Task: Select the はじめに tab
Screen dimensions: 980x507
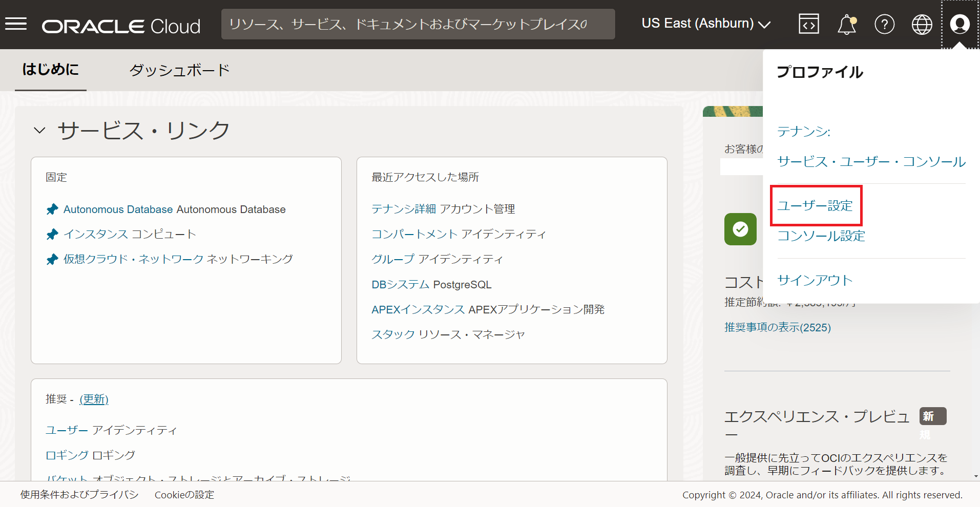Action: tap(50, 70)
